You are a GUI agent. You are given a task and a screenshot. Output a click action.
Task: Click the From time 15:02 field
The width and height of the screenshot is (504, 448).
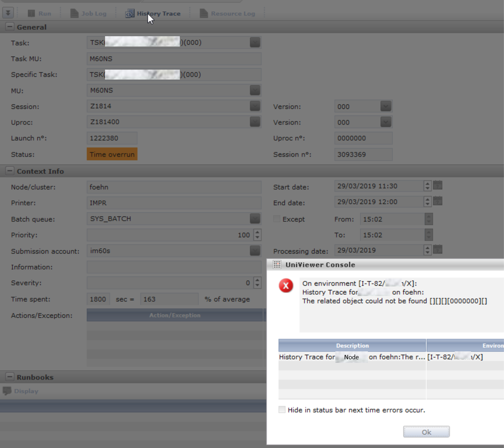click(392, 219)
